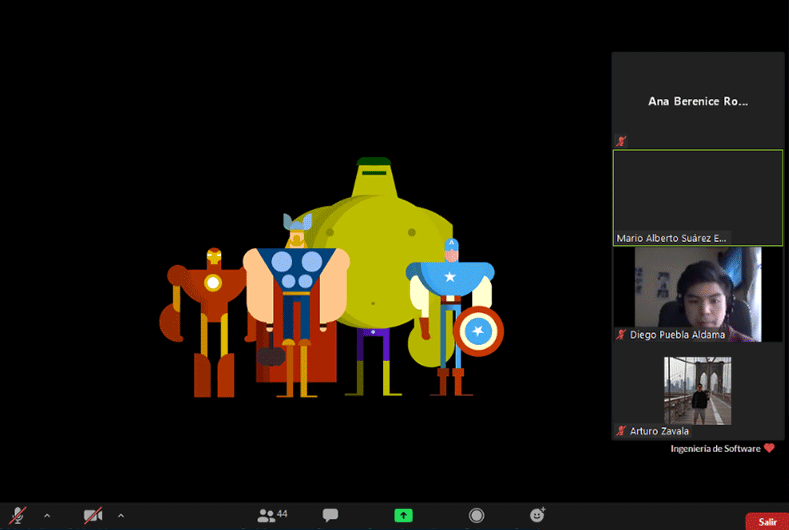Leave the meeting with Salir button
Image resolution: width=789 pixels, height=530 pixels.
767,521
